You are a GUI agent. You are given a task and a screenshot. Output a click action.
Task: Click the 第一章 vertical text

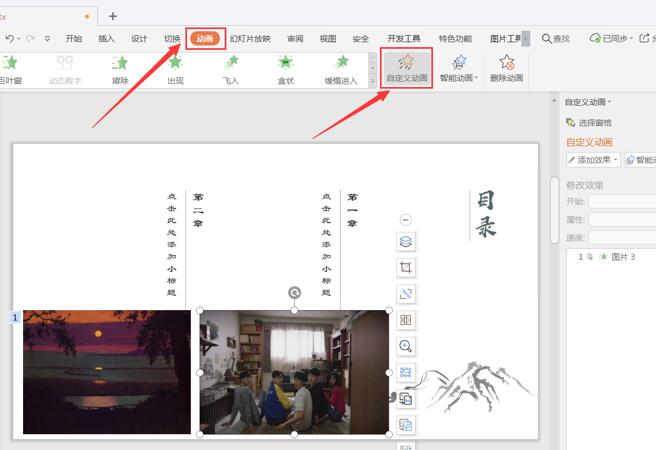tap(352, 210)
